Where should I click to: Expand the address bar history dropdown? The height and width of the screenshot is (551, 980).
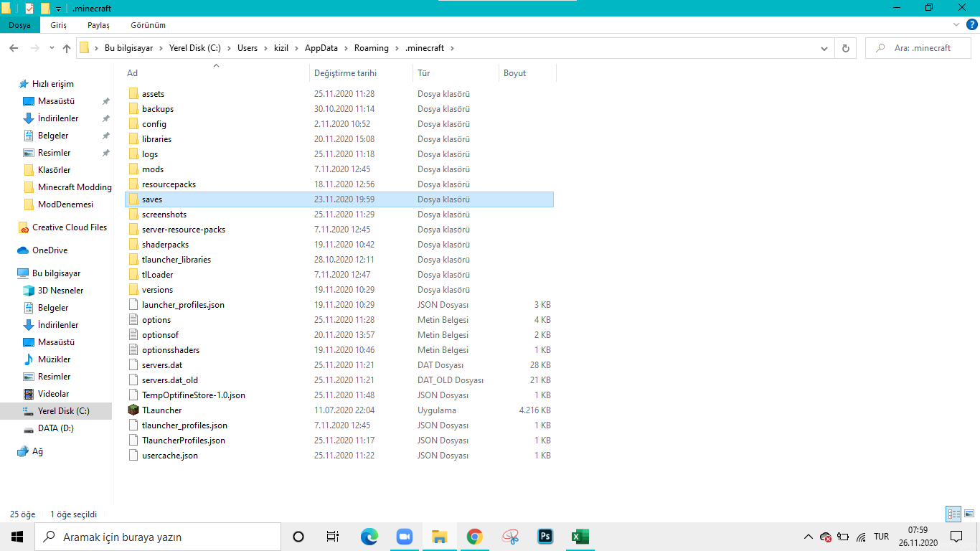[824, 48]
